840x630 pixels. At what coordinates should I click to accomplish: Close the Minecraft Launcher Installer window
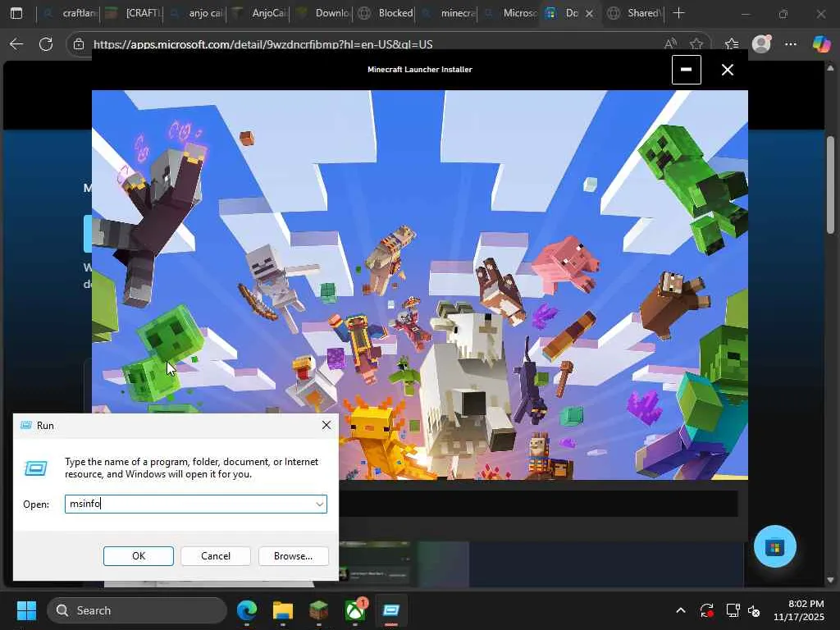(x=727, y=70)
